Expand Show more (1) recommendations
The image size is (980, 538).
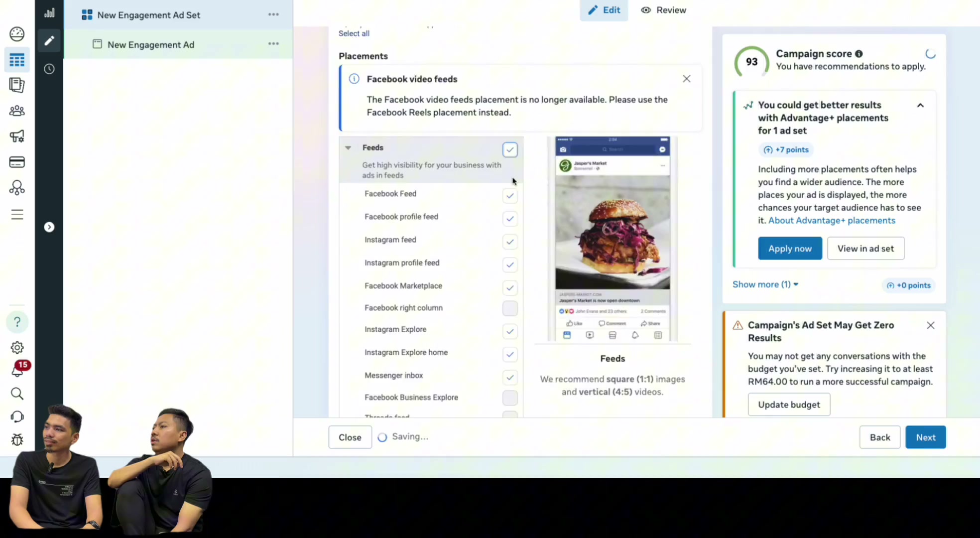click(765, 284)
